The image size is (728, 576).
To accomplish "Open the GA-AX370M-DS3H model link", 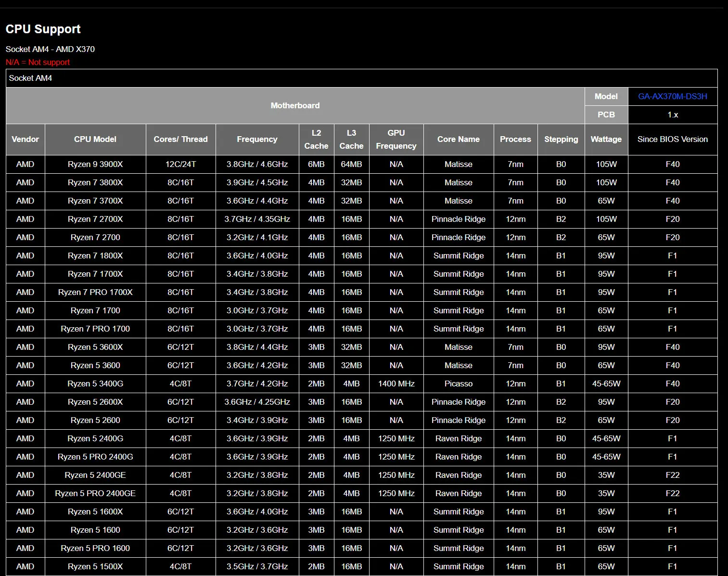I will pos(672,96).
